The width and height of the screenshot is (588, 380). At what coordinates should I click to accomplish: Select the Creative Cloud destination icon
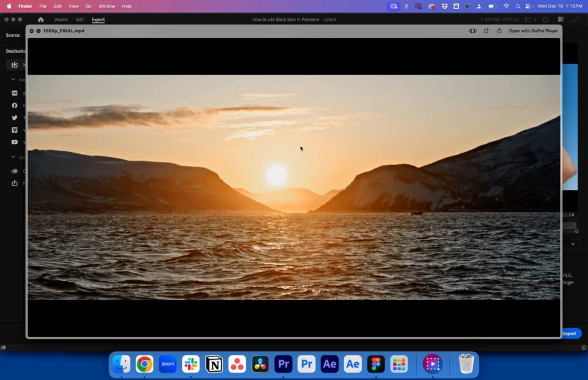point(14,171)
